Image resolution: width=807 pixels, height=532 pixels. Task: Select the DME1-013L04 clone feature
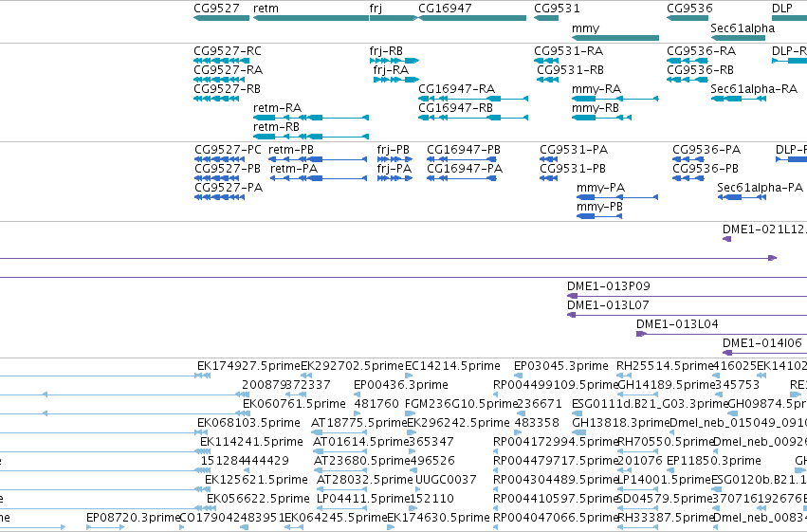pyautogui.click(x=722, y=334)
